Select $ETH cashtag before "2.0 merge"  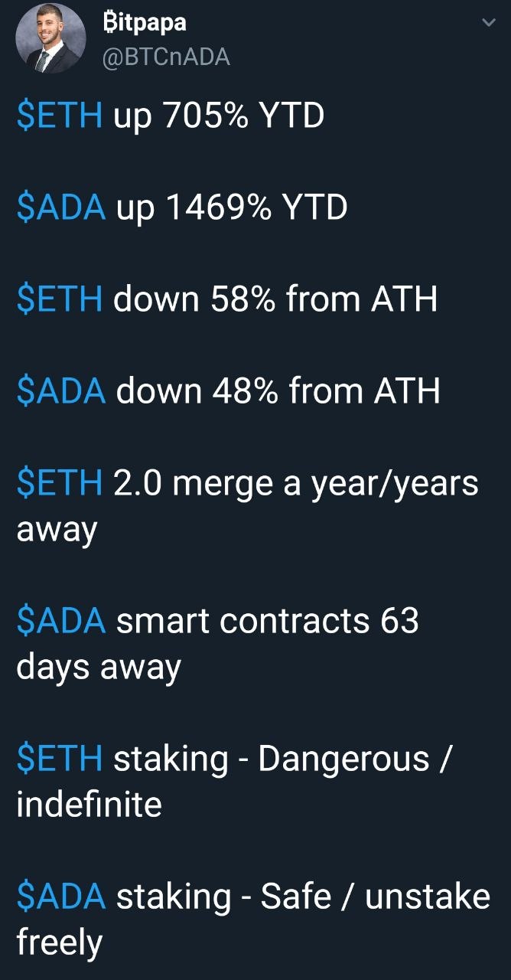(60, 483)
